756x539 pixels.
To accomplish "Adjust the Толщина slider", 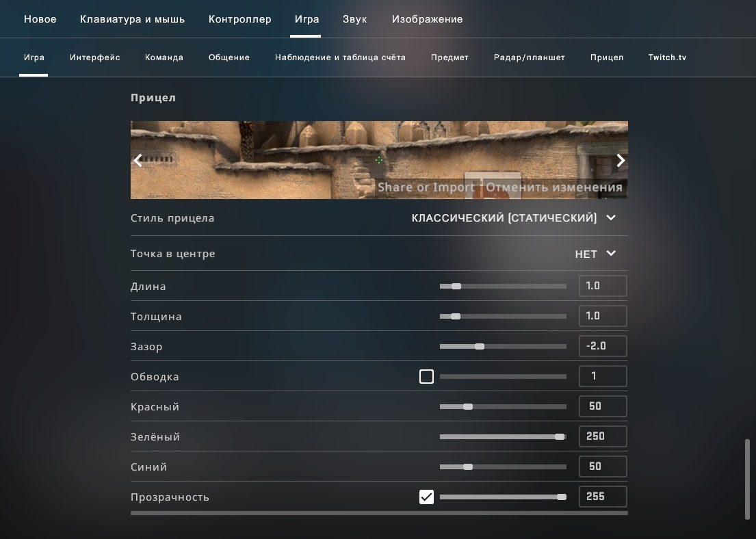I will click(x=503, y=316).
